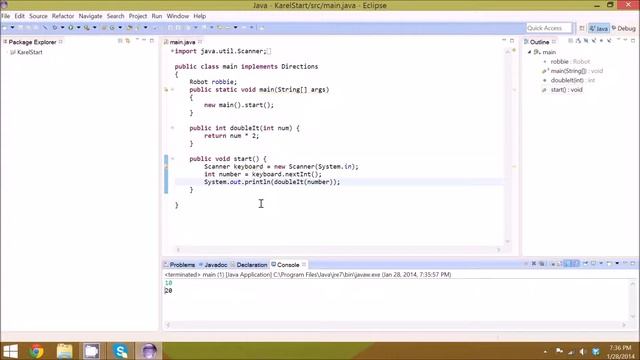Image resolution: width=640 pixels, height=360 pixels.
Task: Open the Source menu
Action: click(38, 16)
